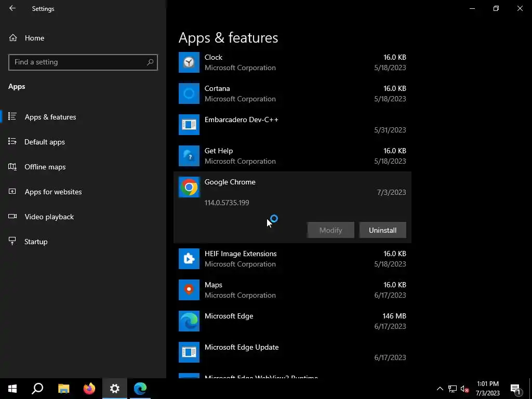The height and width of the screenshot is (399, 532).
Task: Click the Settings back arrow
Action: (12, 8)
